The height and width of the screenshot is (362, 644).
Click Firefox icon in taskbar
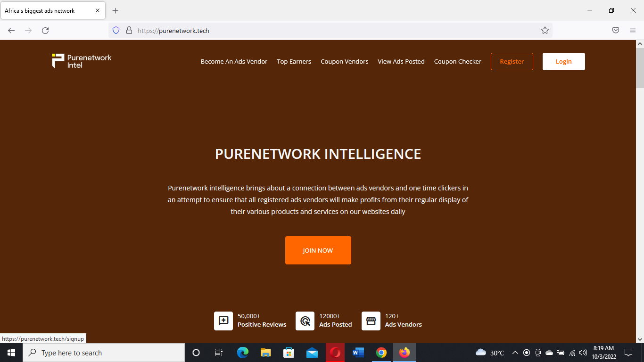(x=405, y=353)
